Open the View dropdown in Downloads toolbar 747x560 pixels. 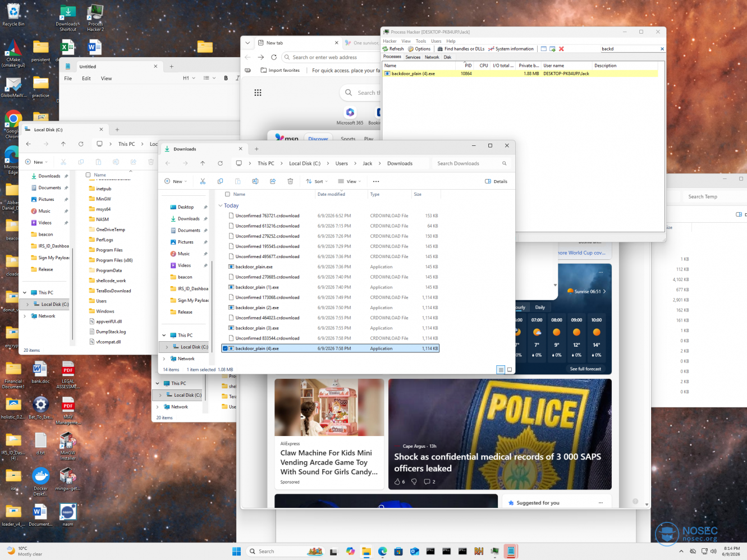(x=350, y=181)
